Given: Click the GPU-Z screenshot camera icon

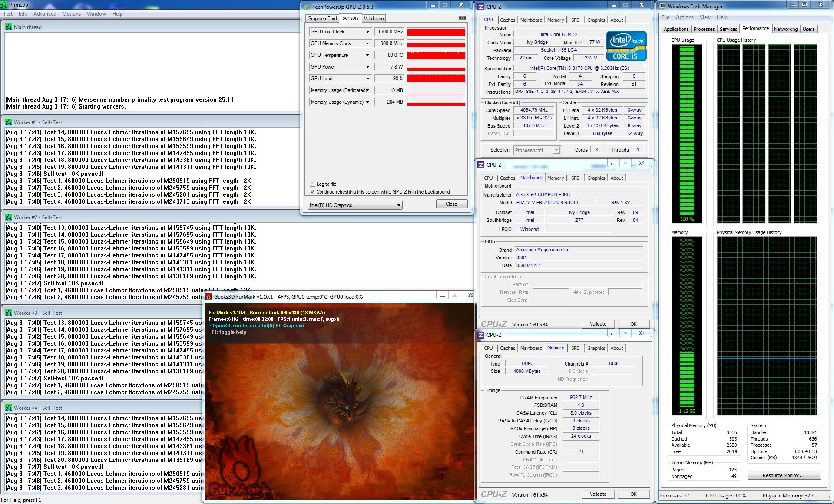Looking at the screenshot, I should pyautogui.click(x=462, y=18).
